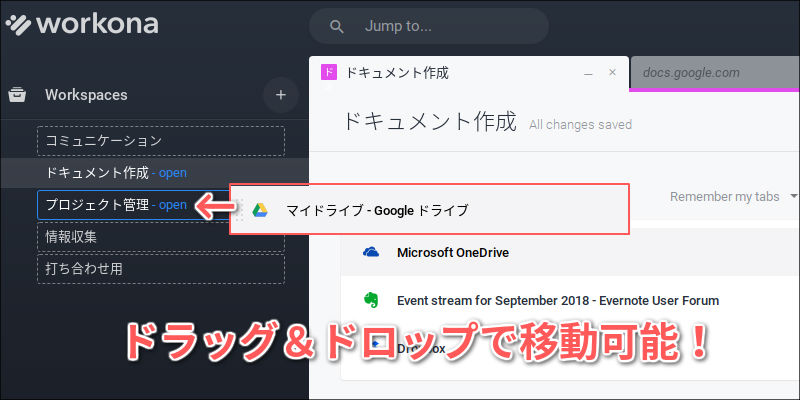The height and width of the screenshot is (400, 800).
Task: Open the コミュニケーション workspace
Action: point(161,141)
